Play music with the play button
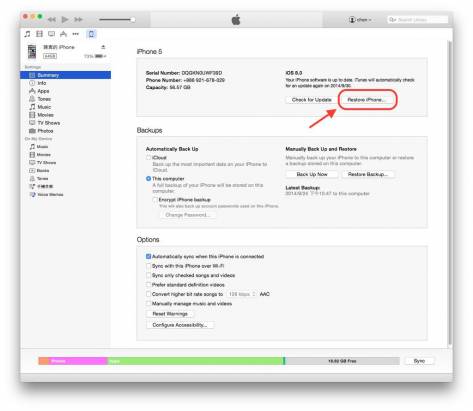The height and width of the screenshot is (411, 473). click(65, 20)
